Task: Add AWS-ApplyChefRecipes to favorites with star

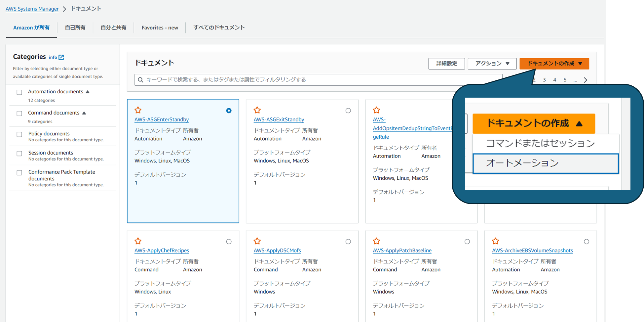Action: [138, 241]
